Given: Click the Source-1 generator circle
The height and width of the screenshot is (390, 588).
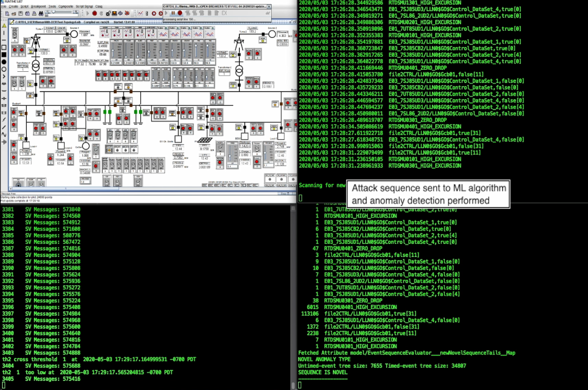Looking at the screenshot, I should [x=74, y=34].
